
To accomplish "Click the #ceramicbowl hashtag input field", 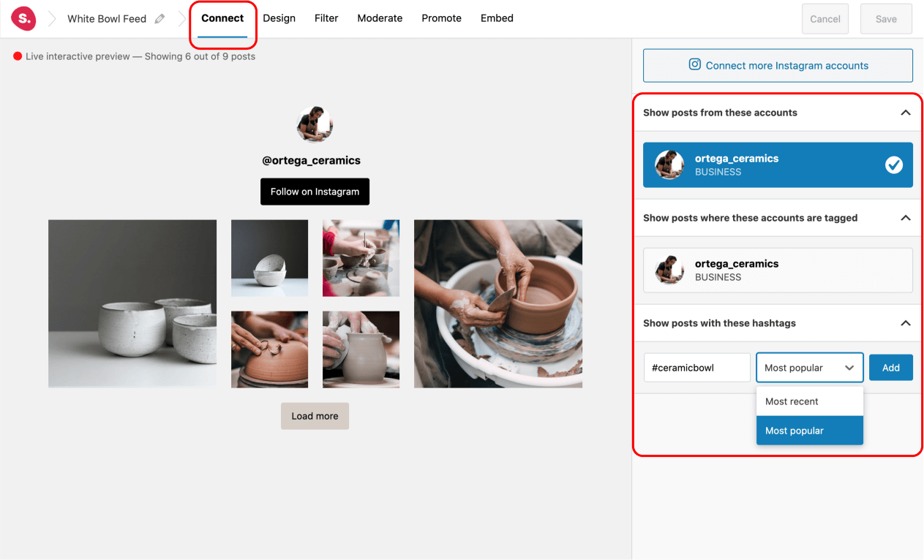I will pos(696,368).
